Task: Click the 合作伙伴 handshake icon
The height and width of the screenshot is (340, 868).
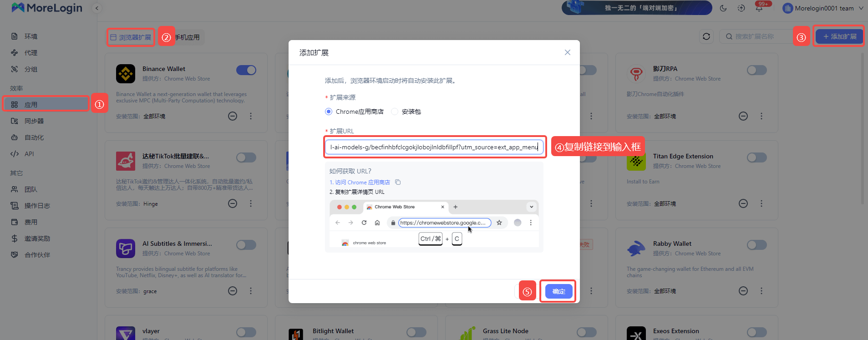Action: (x=15, y=255)
